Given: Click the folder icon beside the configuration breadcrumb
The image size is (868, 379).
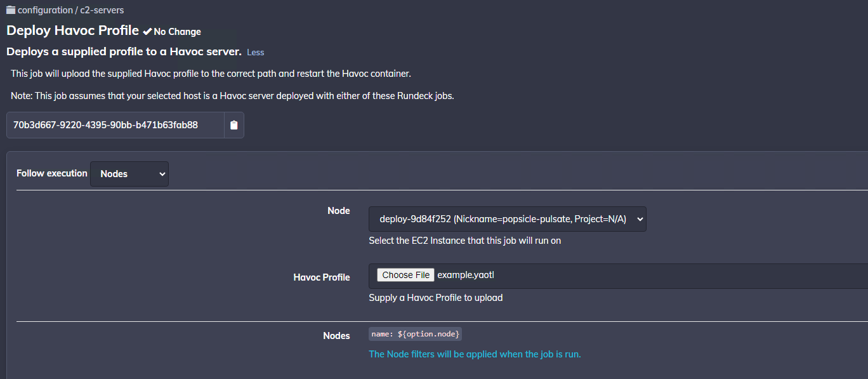Looking at the screenshot, I should point(11,10).
